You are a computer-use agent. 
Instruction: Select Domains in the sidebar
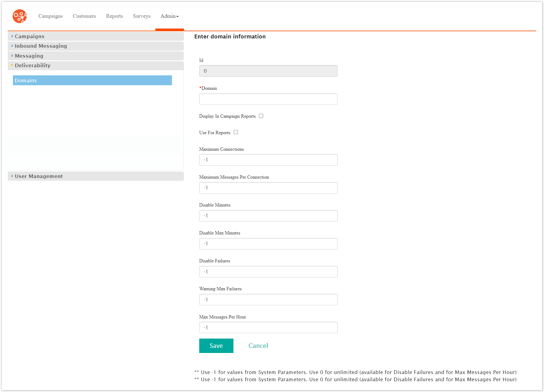point(92,80)
